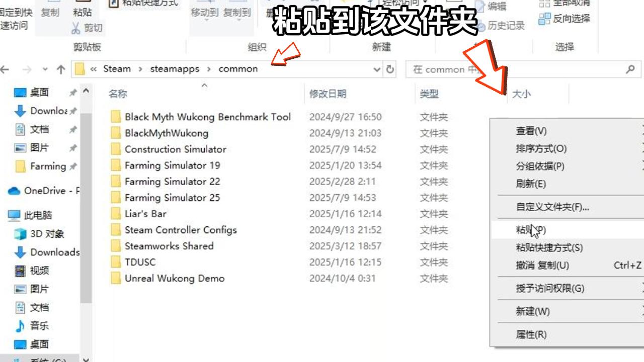Open 授予访问权限(G) submenu

(567, 288)
